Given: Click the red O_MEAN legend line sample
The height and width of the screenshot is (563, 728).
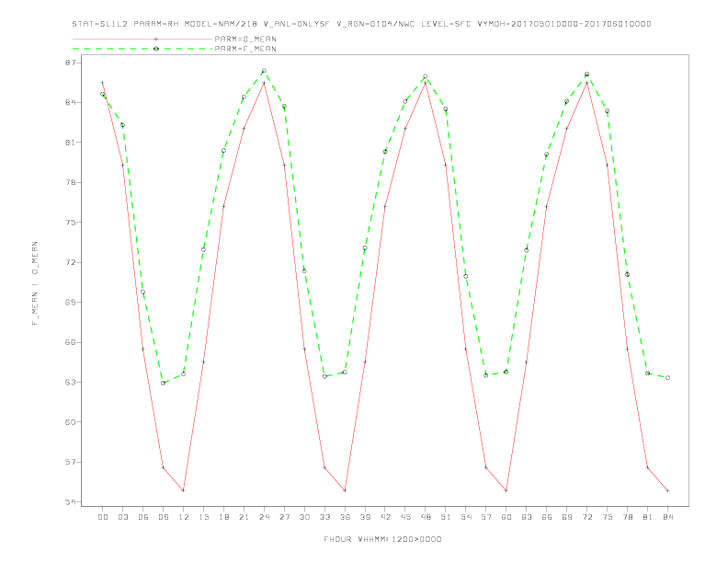Looking at the screenshot, I should point(142,39).
